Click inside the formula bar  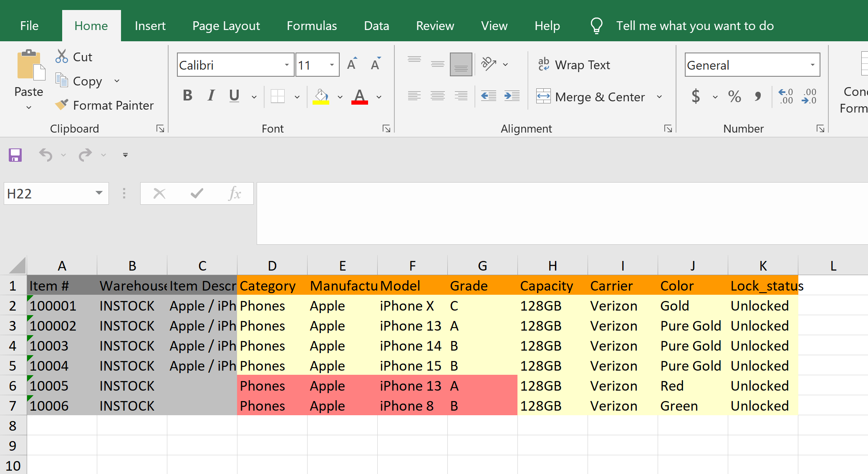pos(562,213)
